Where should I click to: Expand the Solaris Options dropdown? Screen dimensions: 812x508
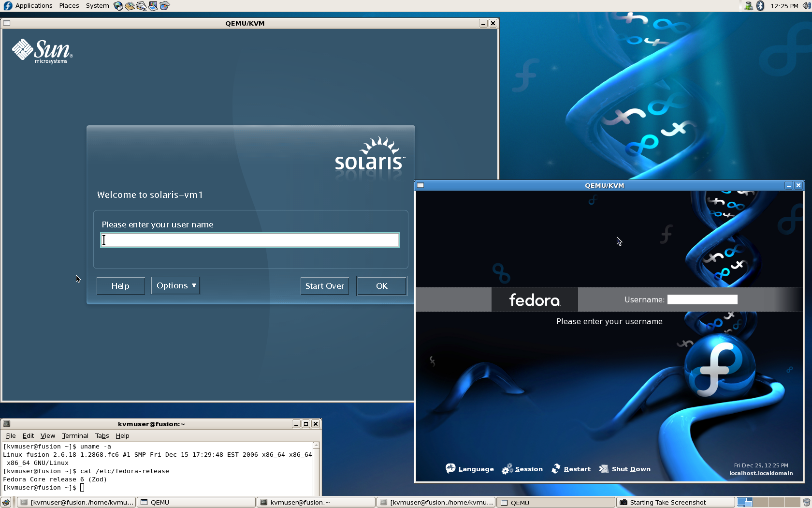175,285
